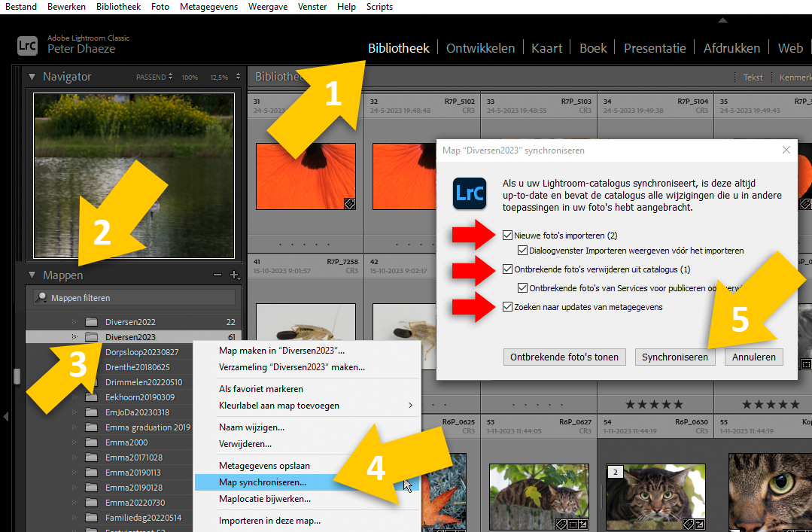Open the PASSEND zoom dropdown in Navigator
812x532 pixels.
(x=154, y=78)
